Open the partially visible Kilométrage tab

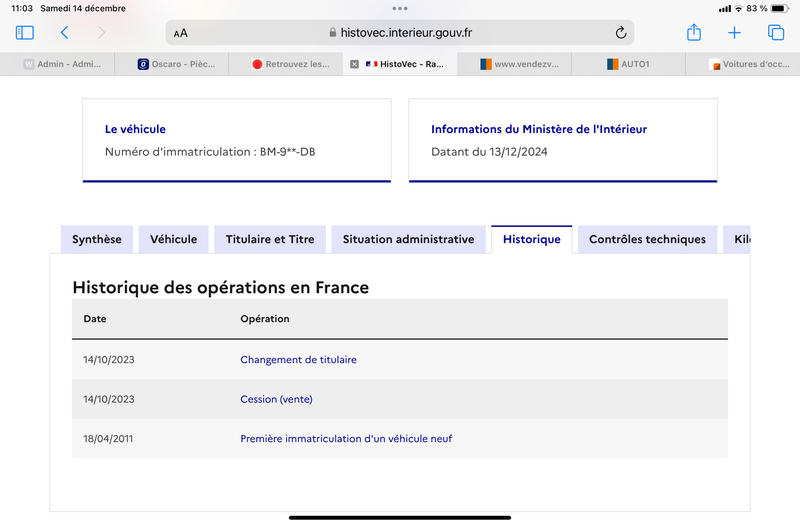click(737, 239)
